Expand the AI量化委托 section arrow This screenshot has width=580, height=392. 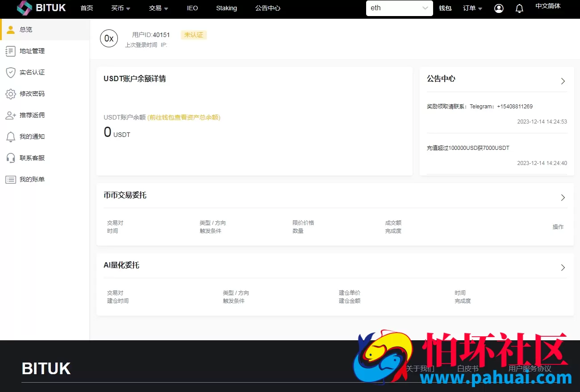(x=563, y=268)
